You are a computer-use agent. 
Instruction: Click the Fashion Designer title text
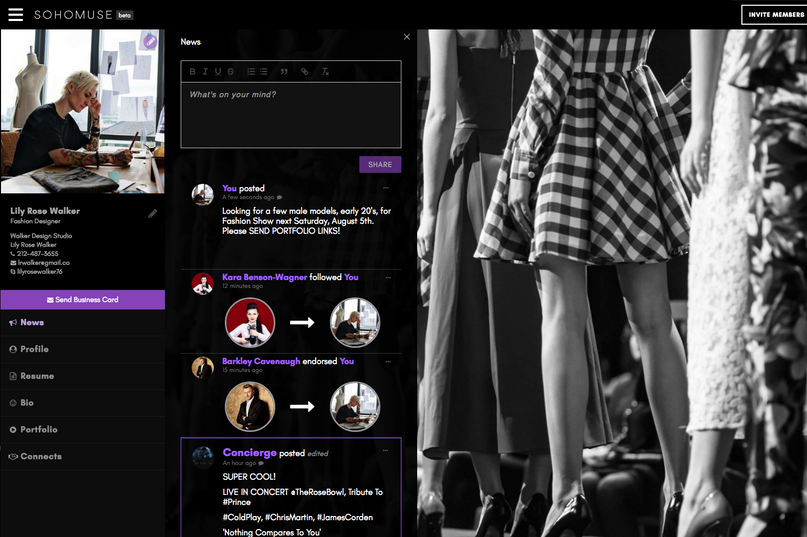(x=36, y=221)
